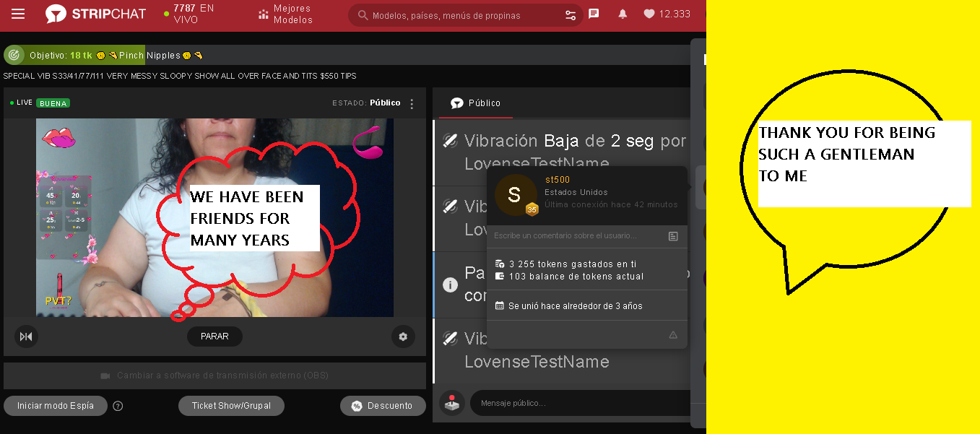Viewport: 980px width, 434px height.
Task: Click the Mensaje público input field
Action: coord(578,403)
